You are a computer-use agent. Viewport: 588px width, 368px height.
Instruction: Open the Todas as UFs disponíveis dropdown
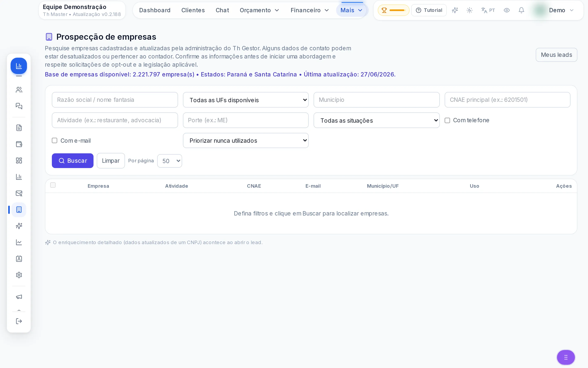click(x=246, y=100)
